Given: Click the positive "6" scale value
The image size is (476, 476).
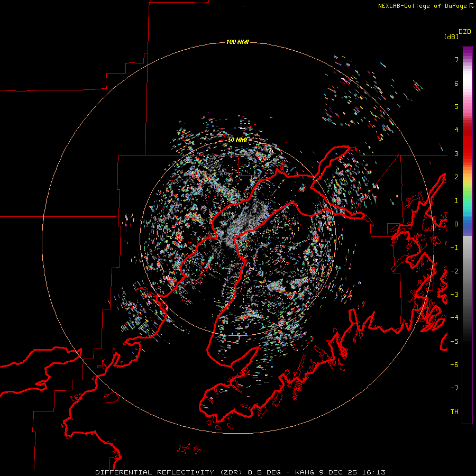Looking at the screenshot, I should click(x=456, y=83).
